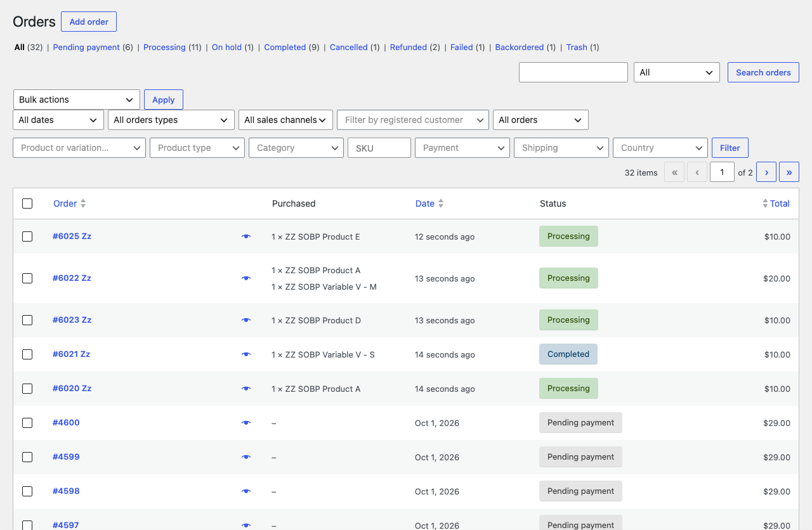Image resolution: width=812 pixels, height=530 pixels.
Task: Show the order #4598 preview
Action: tap(246, 491)
